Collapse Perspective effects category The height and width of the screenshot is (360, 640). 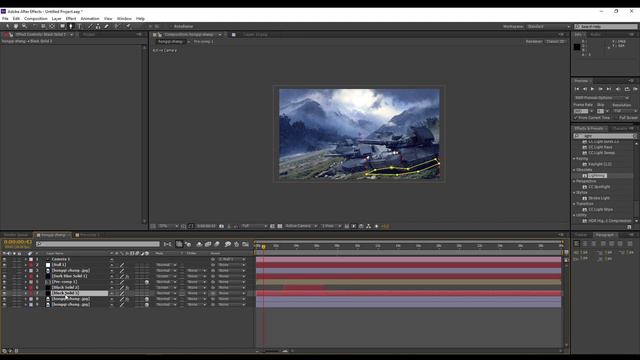(574, 181)
